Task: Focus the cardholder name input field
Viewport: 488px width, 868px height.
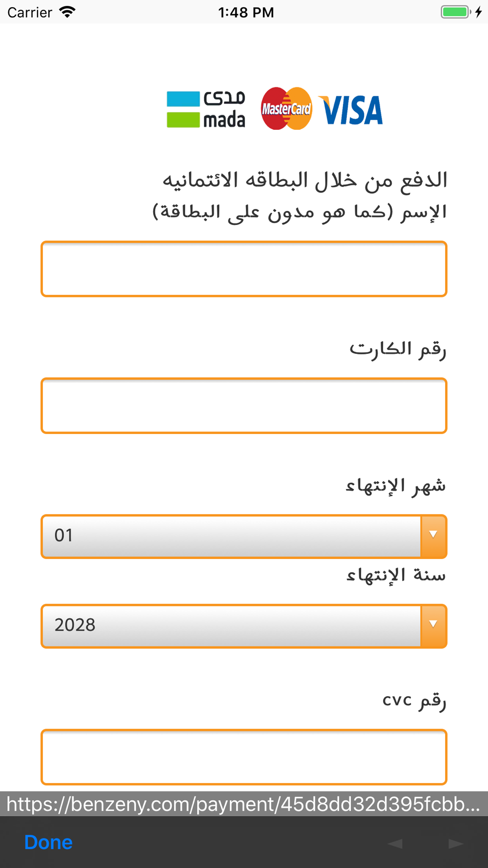Action: (244, 269)
